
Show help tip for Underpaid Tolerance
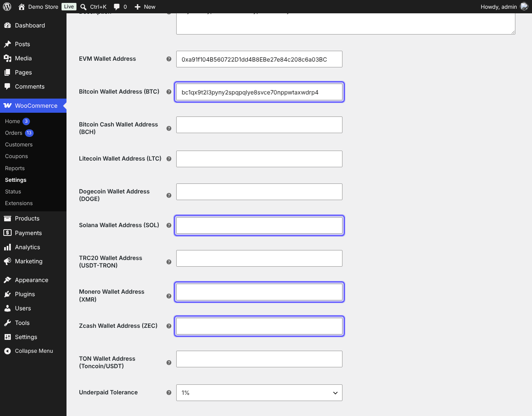[169, 393]
